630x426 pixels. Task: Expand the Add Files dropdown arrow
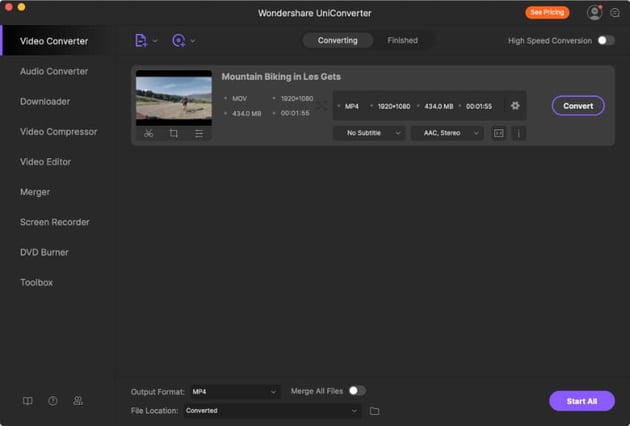click(155, 41)
